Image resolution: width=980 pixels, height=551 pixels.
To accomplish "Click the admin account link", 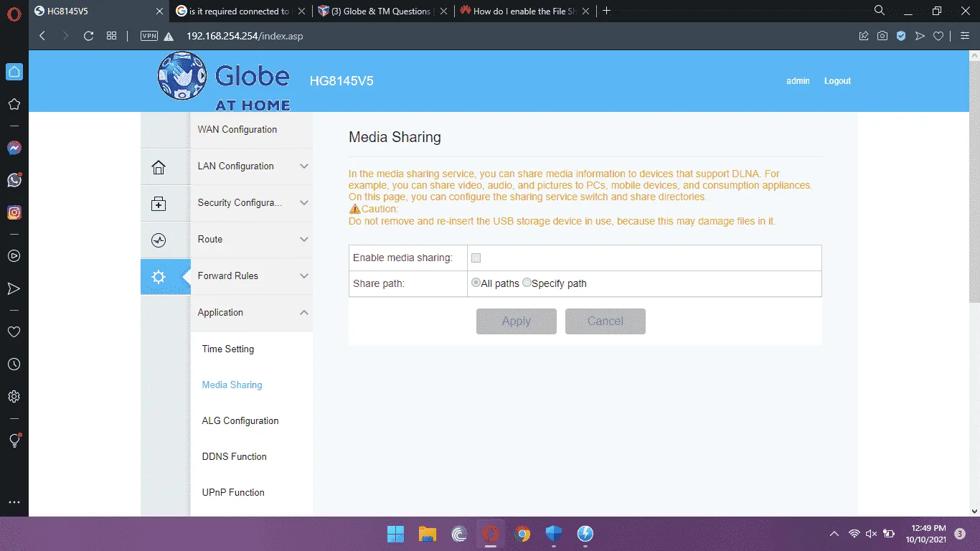I will (x=798, y=81).
